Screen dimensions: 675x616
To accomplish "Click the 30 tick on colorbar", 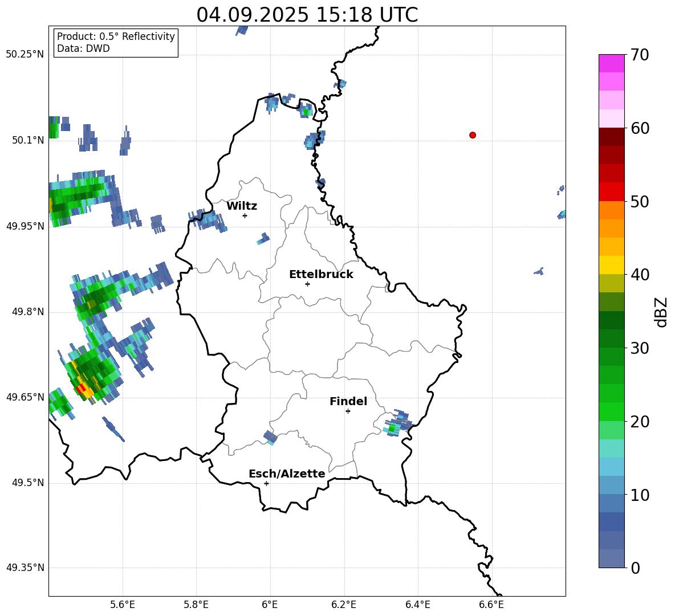I will 640,348.
